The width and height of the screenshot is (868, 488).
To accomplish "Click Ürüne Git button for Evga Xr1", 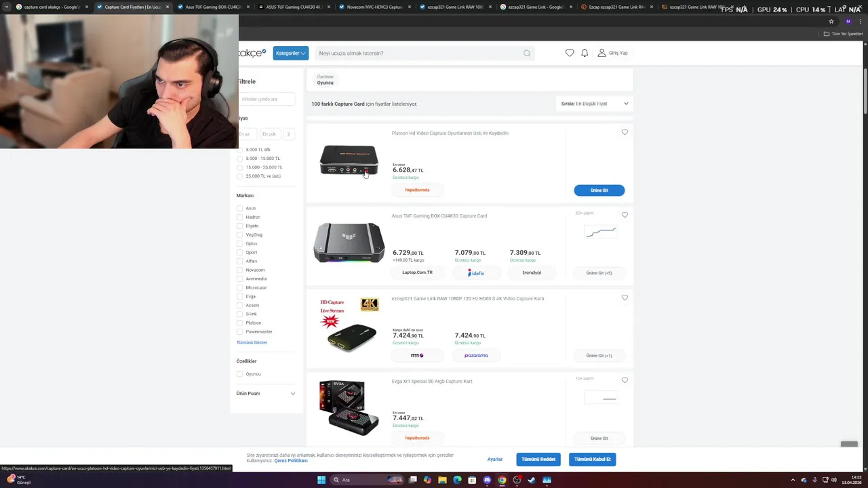I will click(599, 438).
